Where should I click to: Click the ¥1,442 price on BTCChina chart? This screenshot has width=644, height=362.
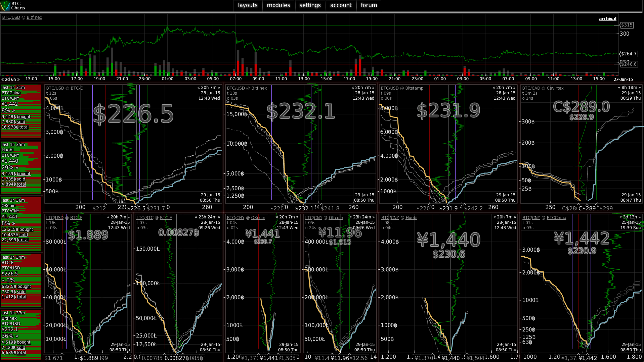tap(582, 239)
